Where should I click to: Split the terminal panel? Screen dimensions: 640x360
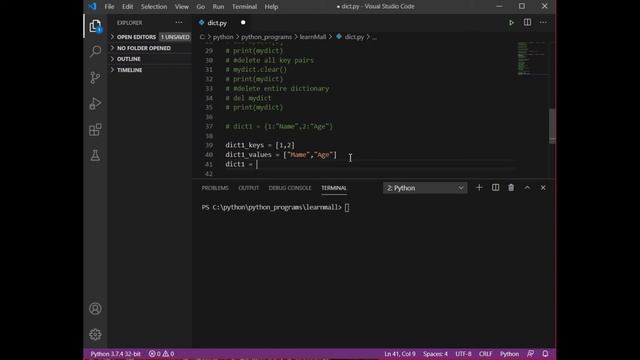click(495, 188)
